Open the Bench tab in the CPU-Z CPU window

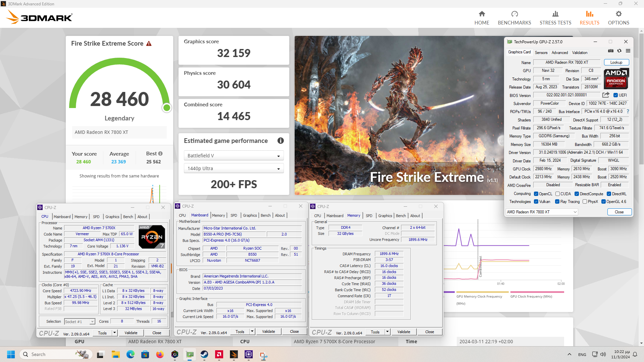[x=128, y=217]
